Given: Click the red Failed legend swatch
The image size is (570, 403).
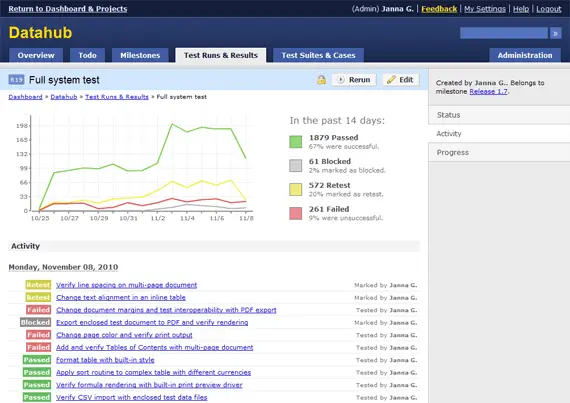Looking at the screenshot, I should coord(296,213).
